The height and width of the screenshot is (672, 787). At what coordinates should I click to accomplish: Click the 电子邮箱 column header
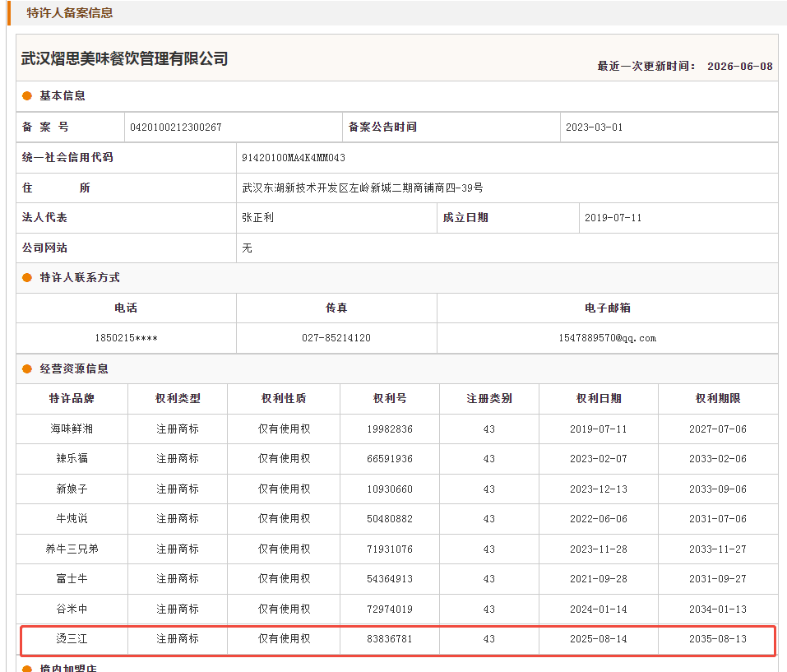(x=608, y=308)
